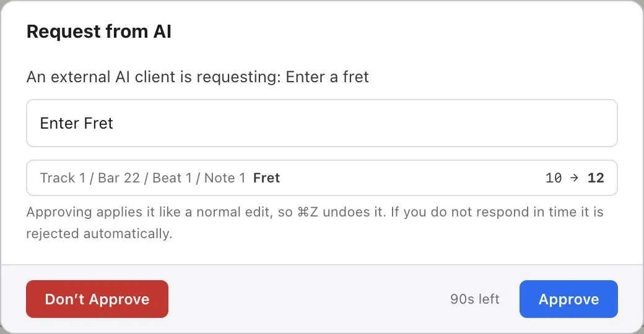Click the Bar 22 path segment
644x334 pixels.
tap(119, 178)
